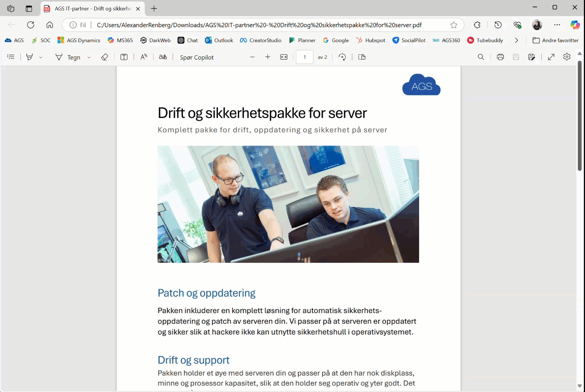Open SocialPilot bookmark
Screen dimensions: 585x392
click(x=409, y=40)
